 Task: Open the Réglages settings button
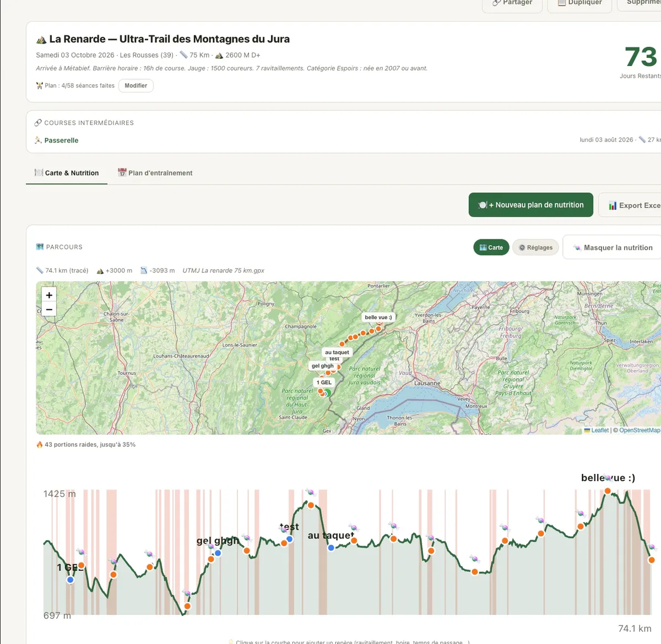[536, 248]
